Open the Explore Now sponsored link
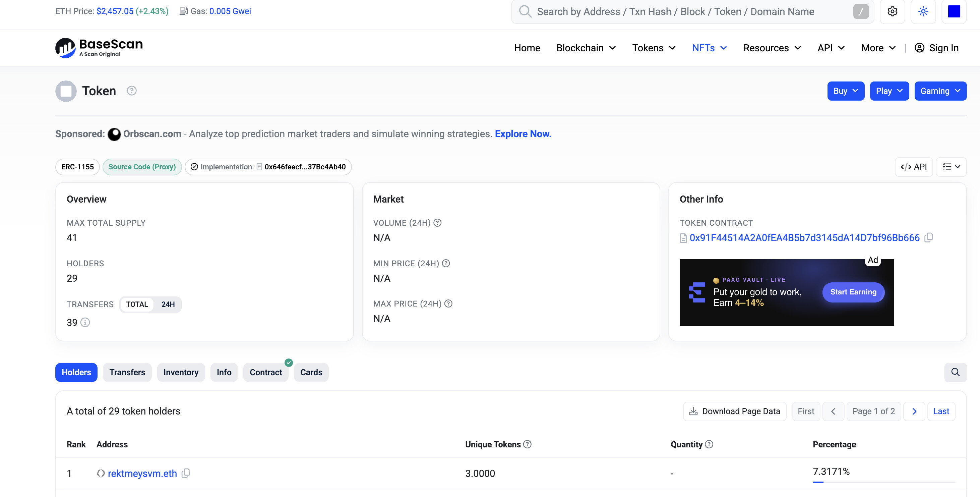This screenshot has height=497, width=980. [x=523, y=134]
